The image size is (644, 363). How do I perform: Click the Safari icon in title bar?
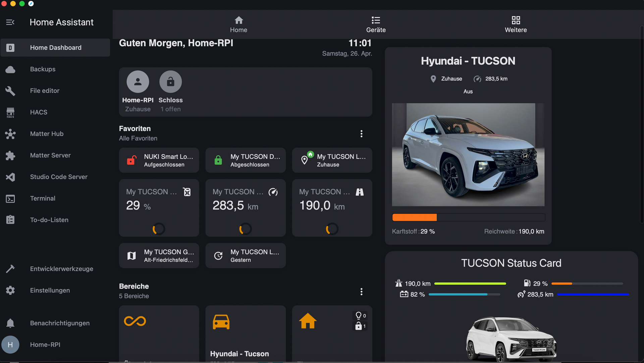coord(31,4)
